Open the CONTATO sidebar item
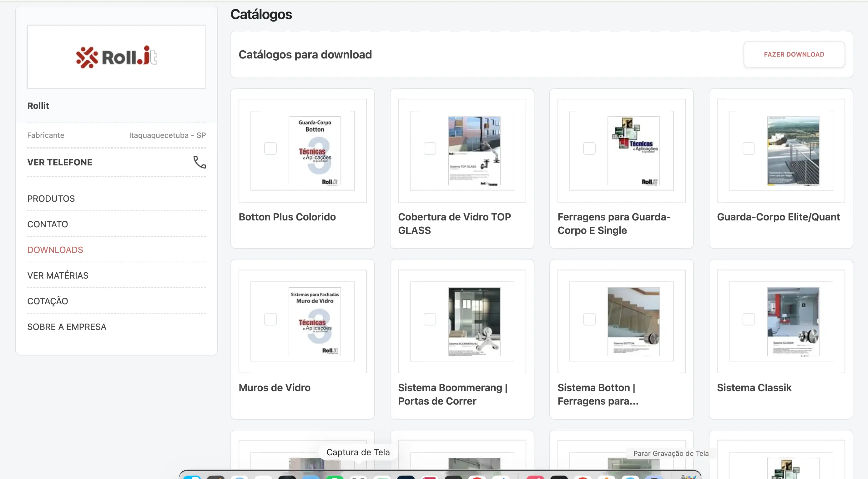 (48, 224)
